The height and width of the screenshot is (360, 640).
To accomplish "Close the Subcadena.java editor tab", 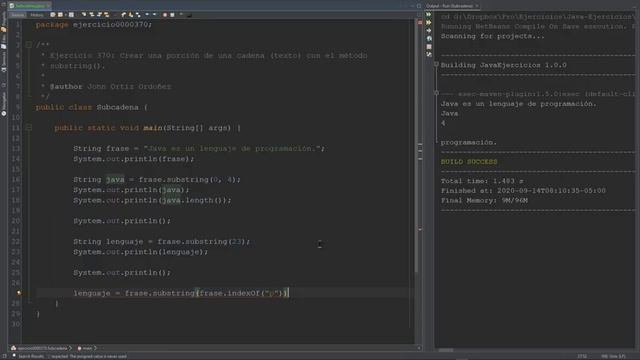I will tap(48, 6).
